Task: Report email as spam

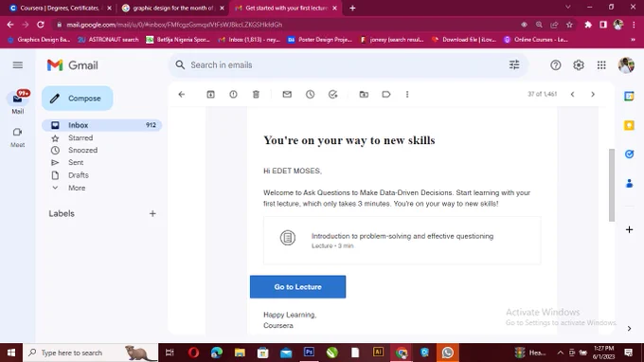Action: (233, 94)
